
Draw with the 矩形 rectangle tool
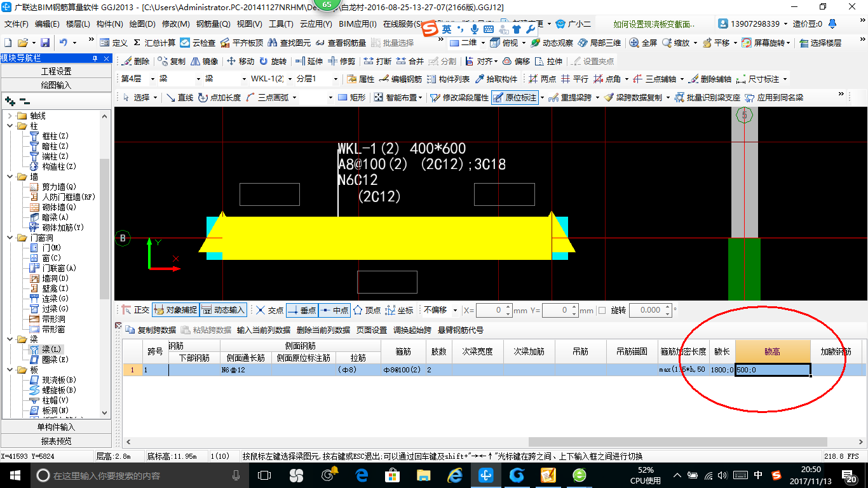click(x=352, y=97)
